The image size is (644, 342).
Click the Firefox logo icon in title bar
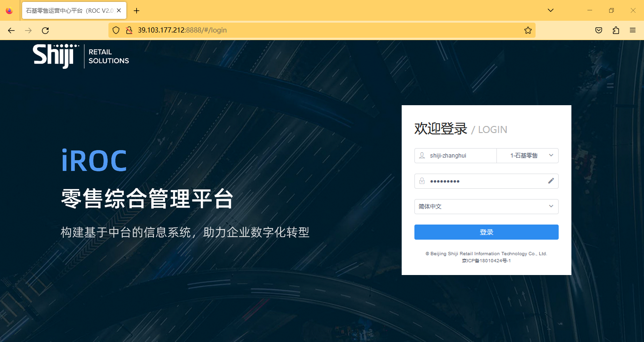[9, 10]
